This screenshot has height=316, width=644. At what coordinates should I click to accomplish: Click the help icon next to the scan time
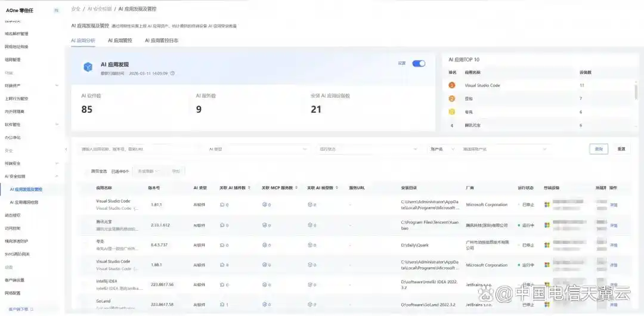(173, 73)
